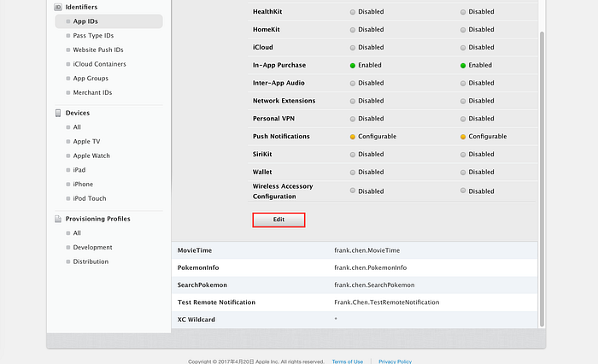Viewport: 598px width, 364px height.
Task: Click the Identifiers section ID icon
Action: [58, 7]
